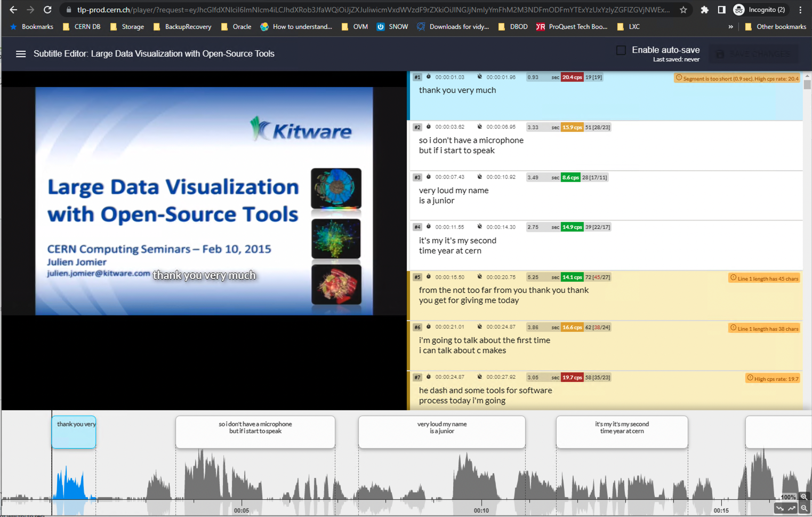Edit subtitle text 'it's my it's my second'
This screenshot has width=812, height=517.
coord(457,241)
